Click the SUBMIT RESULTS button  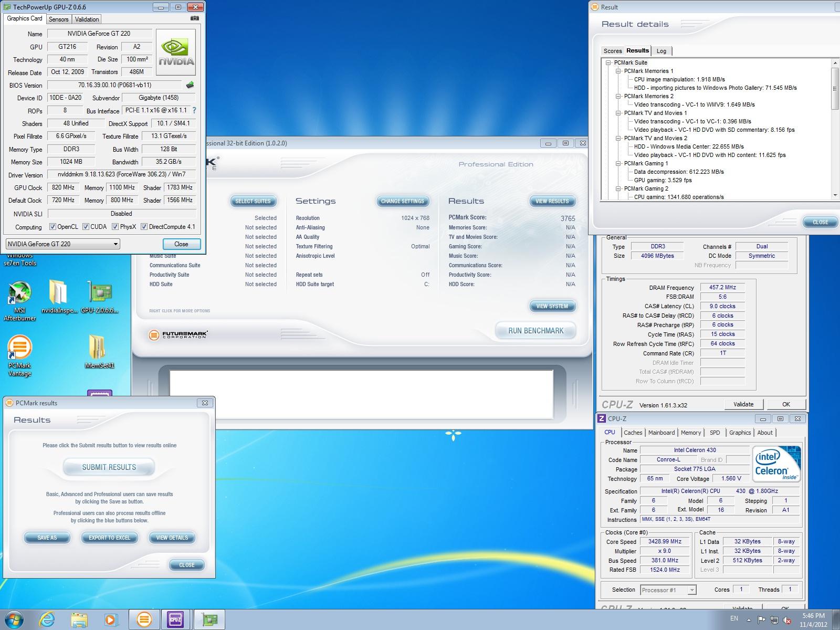[x=109, y=467]
